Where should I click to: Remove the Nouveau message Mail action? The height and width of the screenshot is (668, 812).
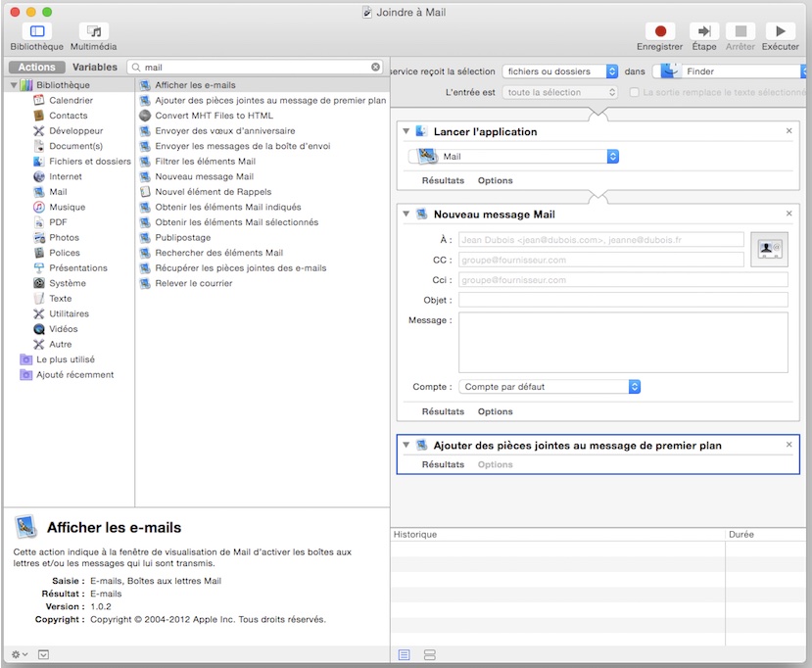point(788,214)
